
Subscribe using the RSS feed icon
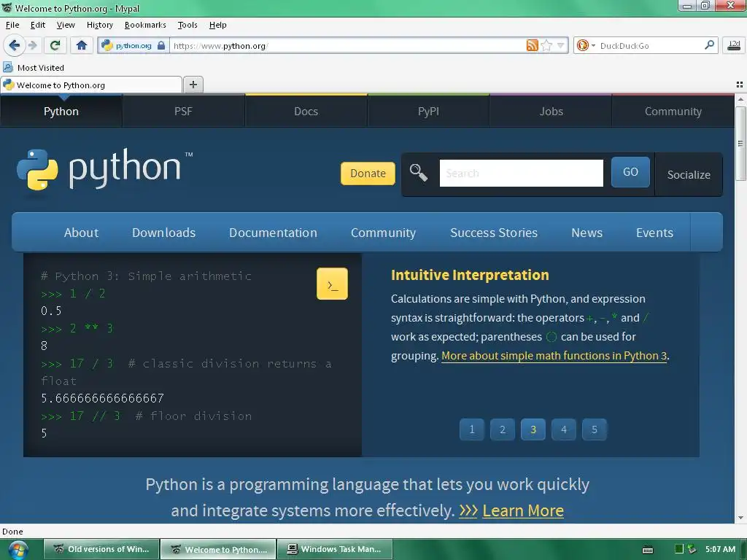[532, 46]
